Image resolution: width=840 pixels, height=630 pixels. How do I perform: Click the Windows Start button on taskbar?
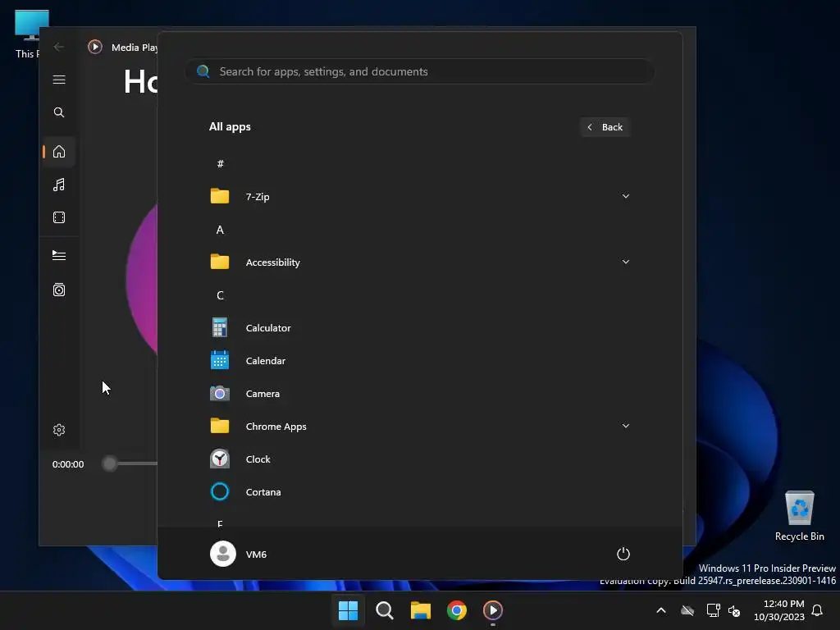[348, 610]
